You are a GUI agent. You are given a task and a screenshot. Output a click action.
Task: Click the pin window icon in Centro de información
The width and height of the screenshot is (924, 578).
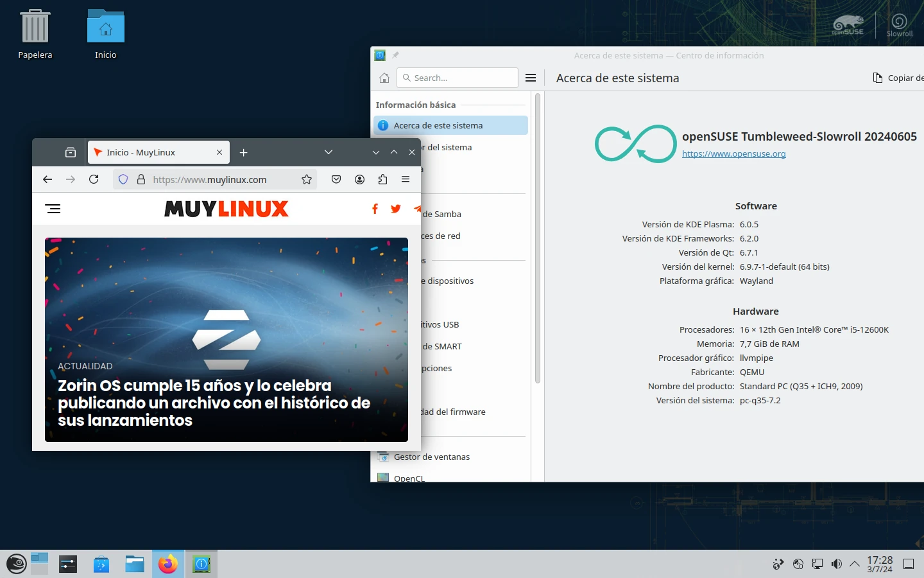coord(394,55)
